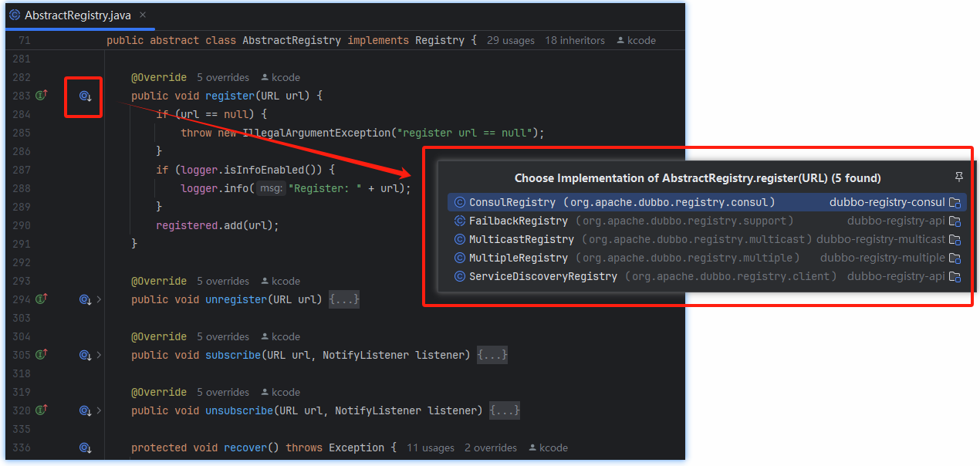Click overridden-method gutter icon beside recover method

tap(85, 447)
